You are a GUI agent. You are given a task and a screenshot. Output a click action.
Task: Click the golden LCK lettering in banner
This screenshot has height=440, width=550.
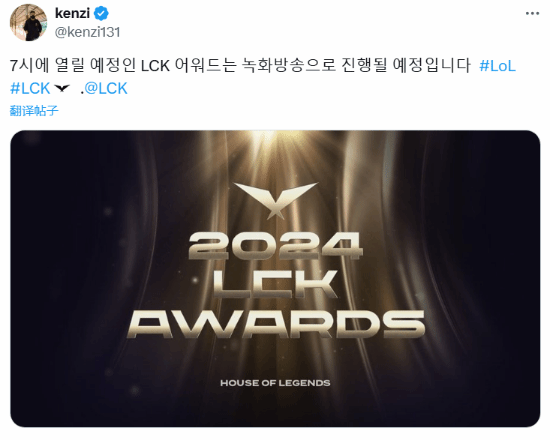coord(276,285)
